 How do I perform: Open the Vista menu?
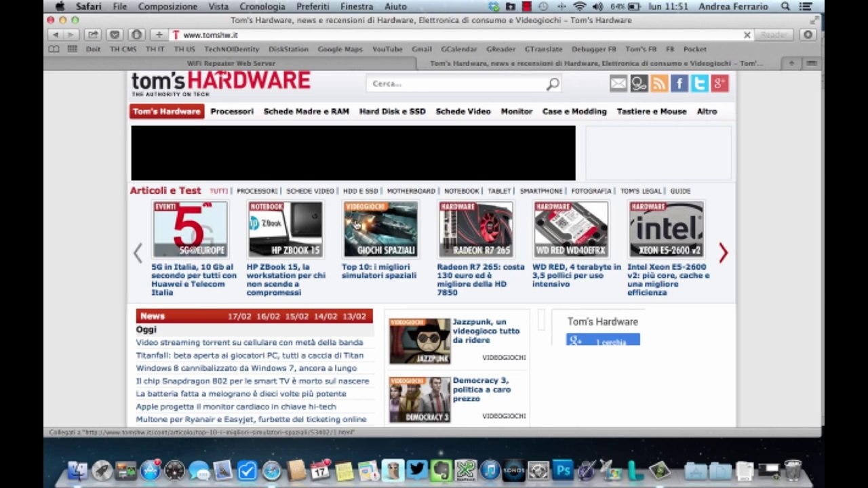[x=218, y=6]
